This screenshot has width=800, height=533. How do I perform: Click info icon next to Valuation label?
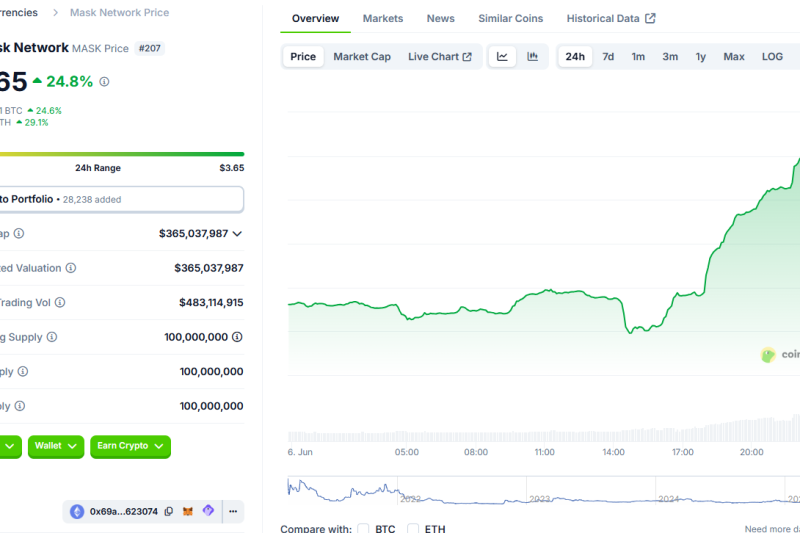[71, 268]
